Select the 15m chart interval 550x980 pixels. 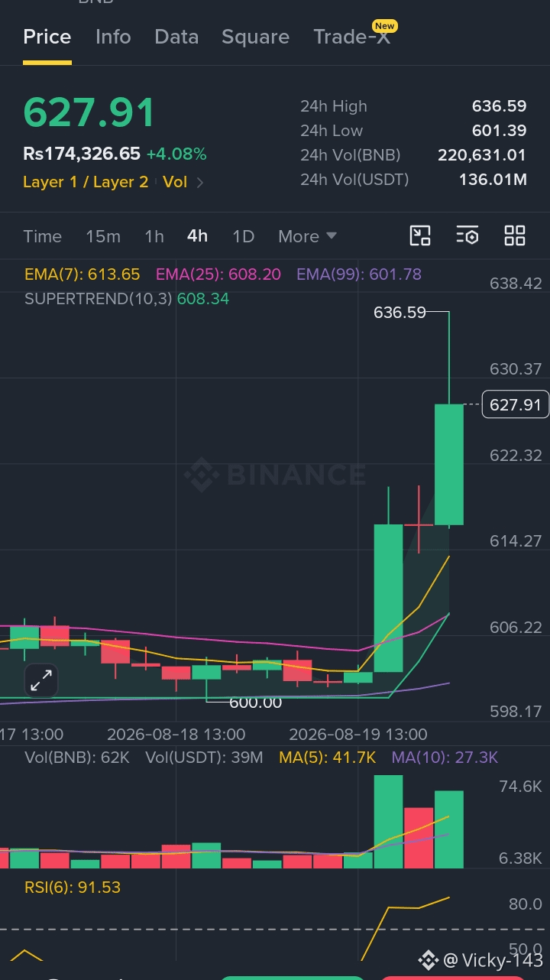pos(103,236)
